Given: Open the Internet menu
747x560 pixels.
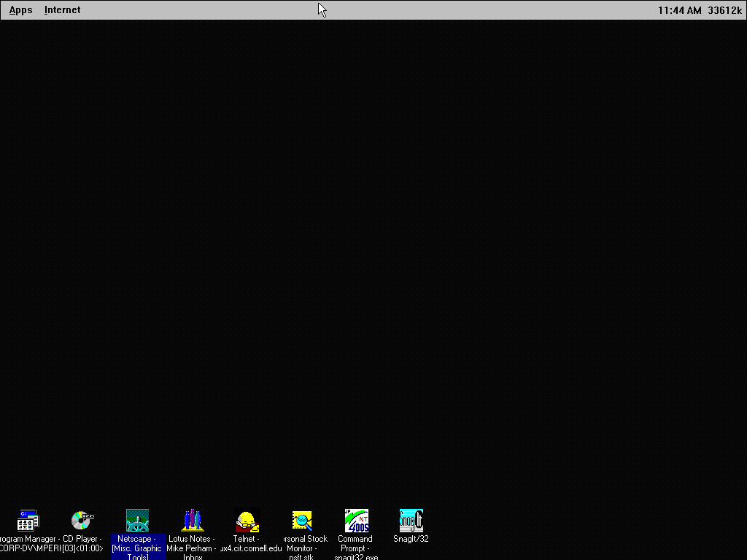Looking at the screenshot, I should pyautogui.click(x=62, y=9).
